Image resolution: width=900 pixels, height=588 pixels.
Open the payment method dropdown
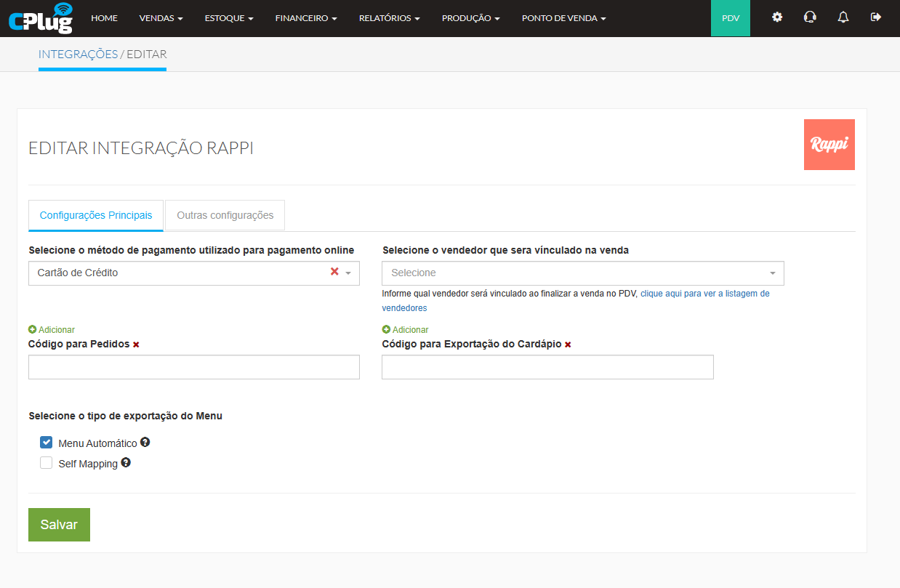(x=194, y=273)
